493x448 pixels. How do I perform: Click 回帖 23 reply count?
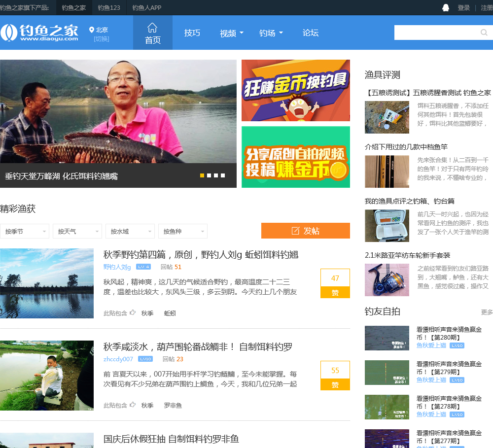pyautogui.click(x=173, y=359)
